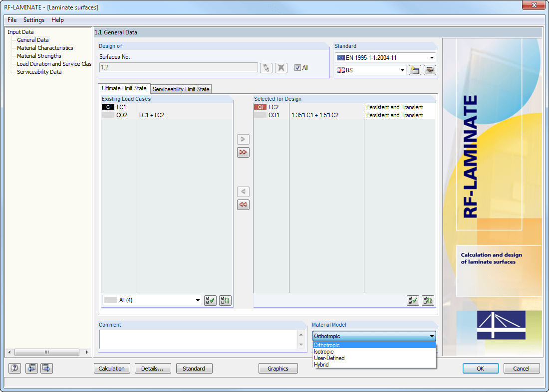Invert selection in Existing Load Cases icon

click(225, 300)
